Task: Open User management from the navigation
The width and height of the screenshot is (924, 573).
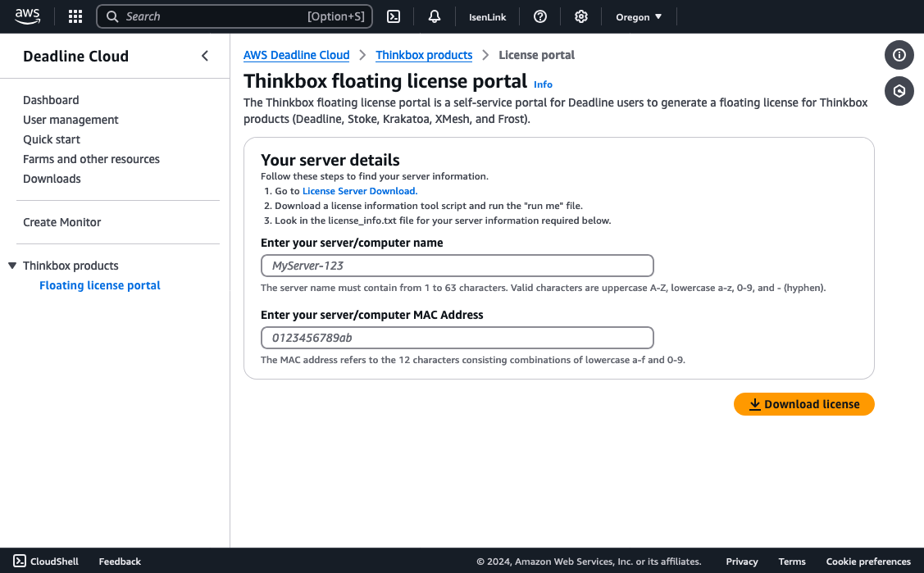Action: click(x=70, y=119)
